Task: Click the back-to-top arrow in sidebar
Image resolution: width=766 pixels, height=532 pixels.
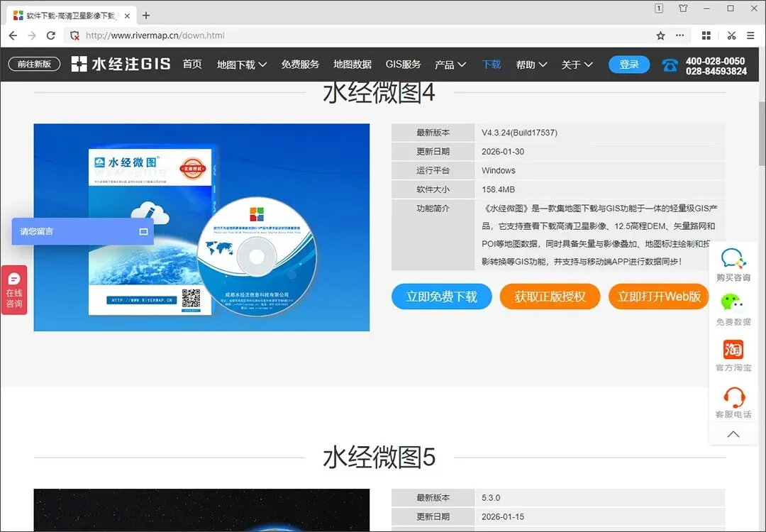Action: click(x=733, y=434)
